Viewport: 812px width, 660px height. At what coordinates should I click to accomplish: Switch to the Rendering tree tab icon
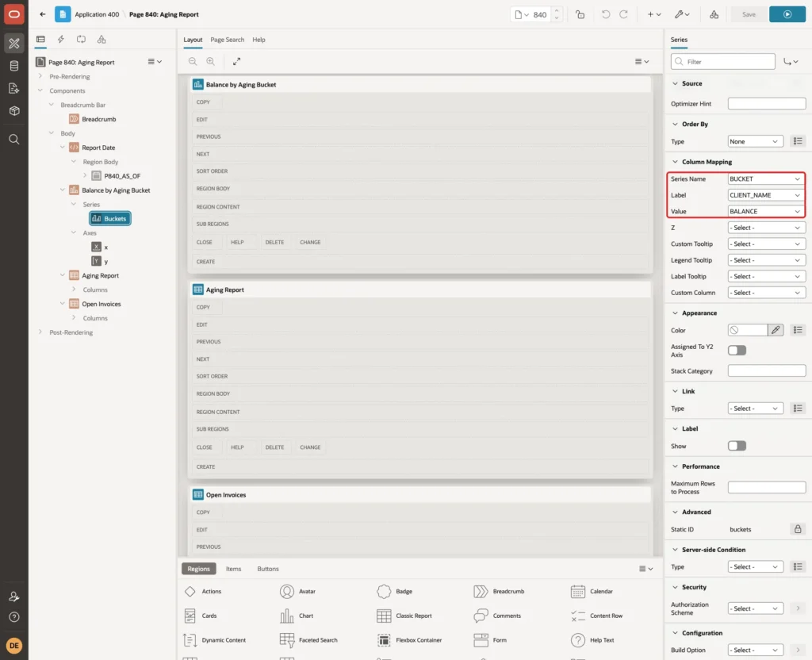tap(40, 40)
